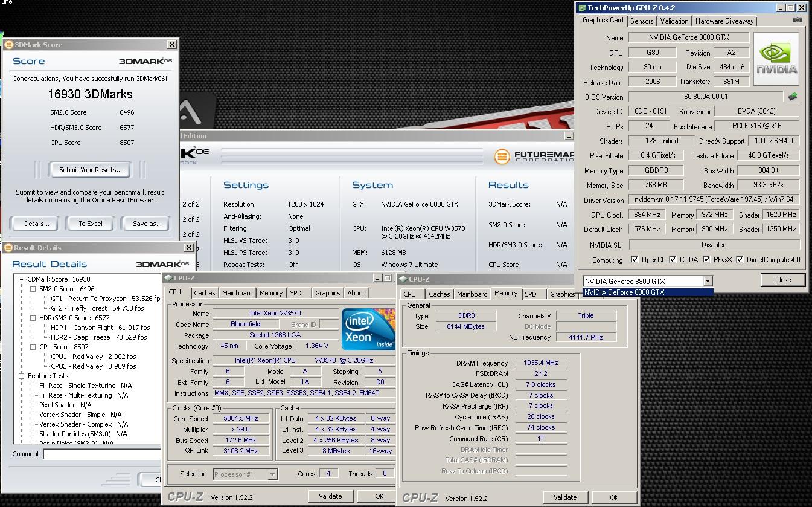The height and width of the screenshot is (507, 812).
Task: Click the GPU-Z Driver Version field
Action: (714, 200)
